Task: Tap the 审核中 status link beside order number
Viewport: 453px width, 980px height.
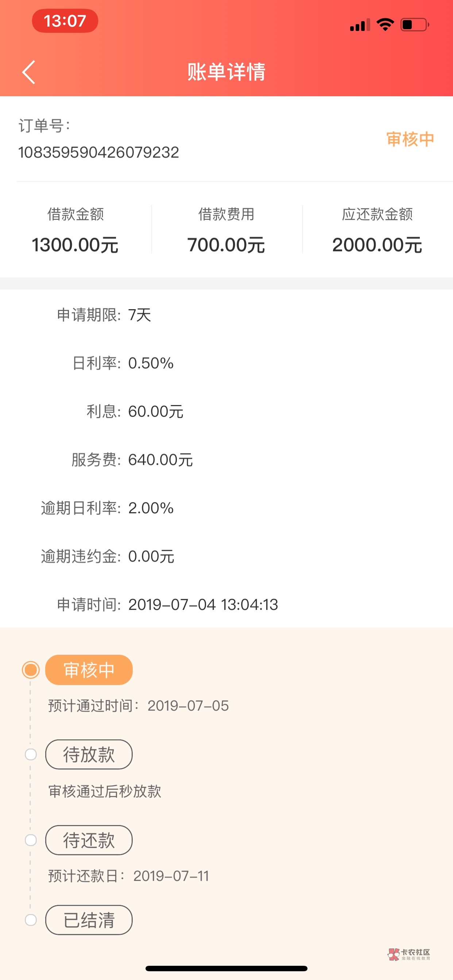Action: (x=410, y=139)
